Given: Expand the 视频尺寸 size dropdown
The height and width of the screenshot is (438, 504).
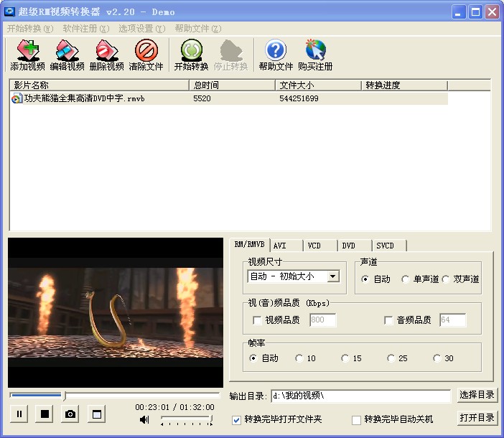Looking at the screenshot, I should [333, 276].
